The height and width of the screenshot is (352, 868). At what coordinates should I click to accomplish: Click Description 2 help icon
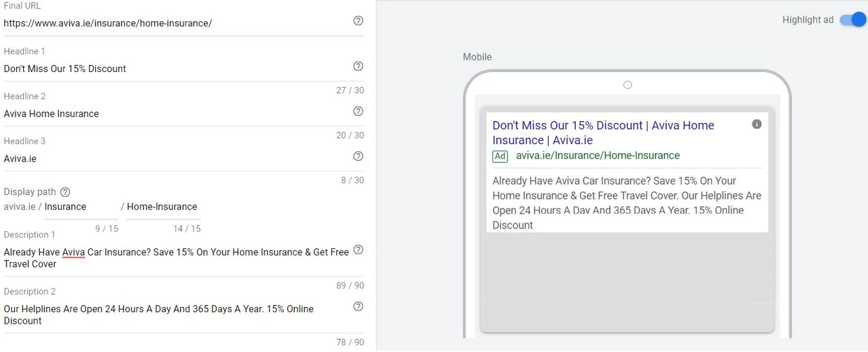pyautogui.click(x=359, y=306)
